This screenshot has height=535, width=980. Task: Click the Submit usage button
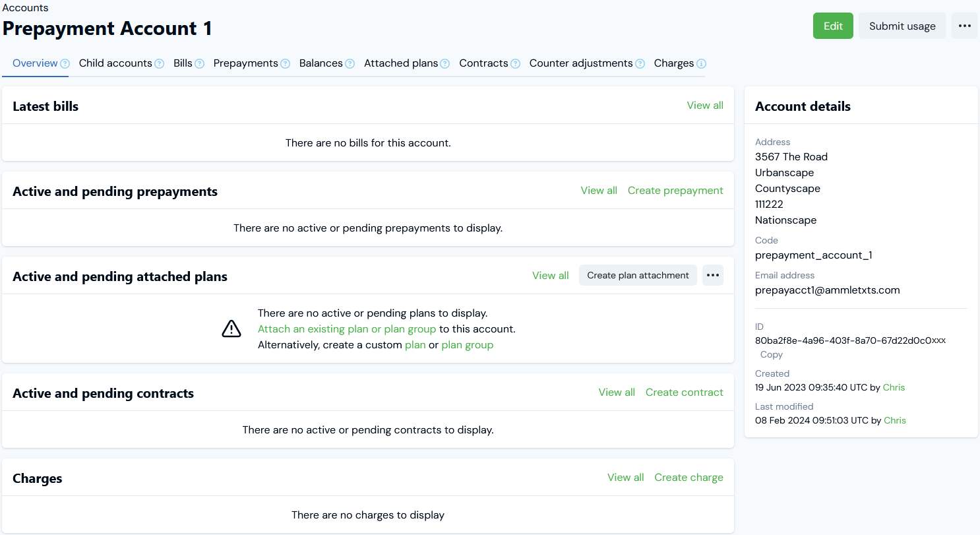pyautogui.click(x=902, y=26)
